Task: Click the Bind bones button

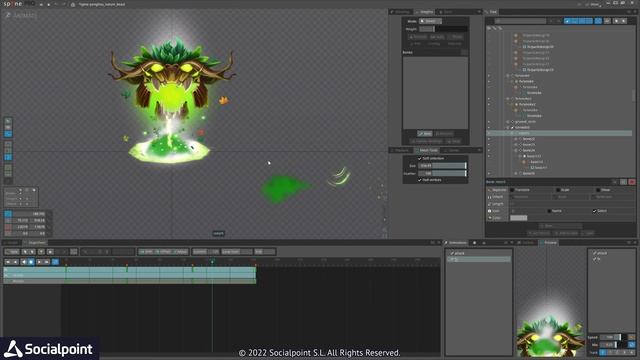Action: [424, 133]
